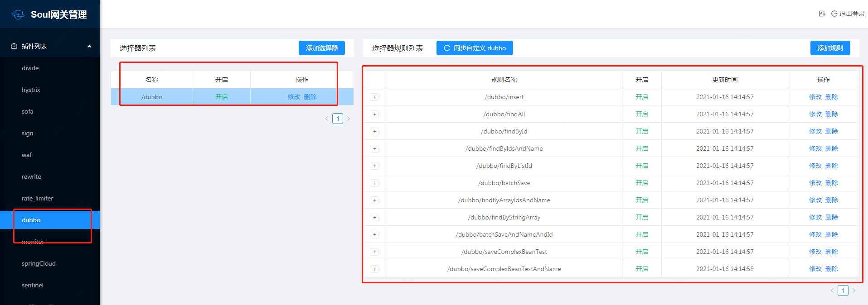Click the refresh icon in the sync dubbo button
Image resolution: width=868 pixels, height=305 pixels.
447,48
